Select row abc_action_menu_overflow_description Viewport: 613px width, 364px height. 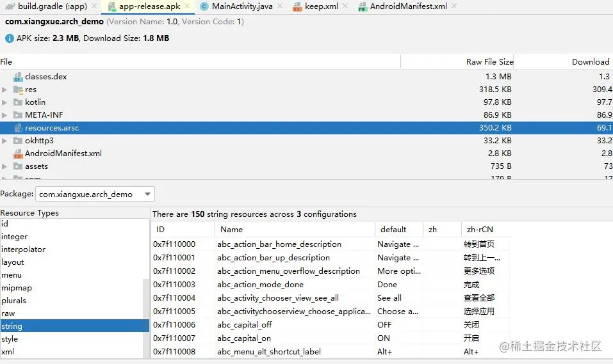pyautogui.click(x=331, y=271)
